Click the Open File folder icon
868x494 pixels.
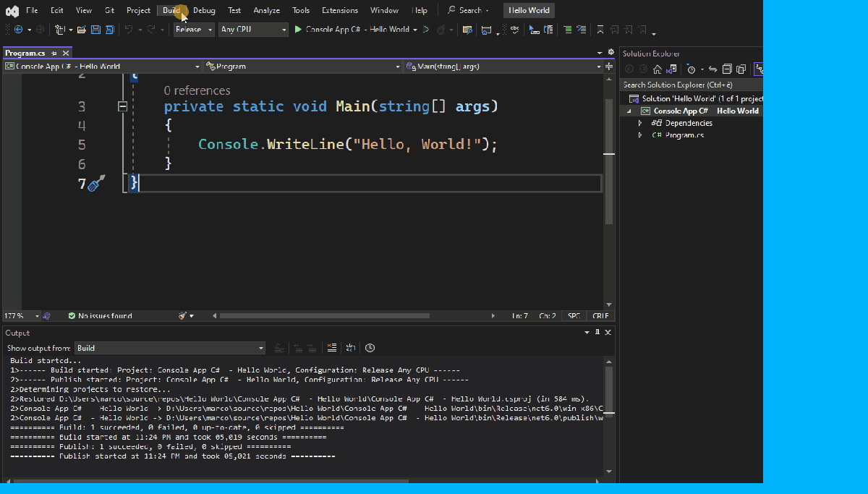[81, 30]
